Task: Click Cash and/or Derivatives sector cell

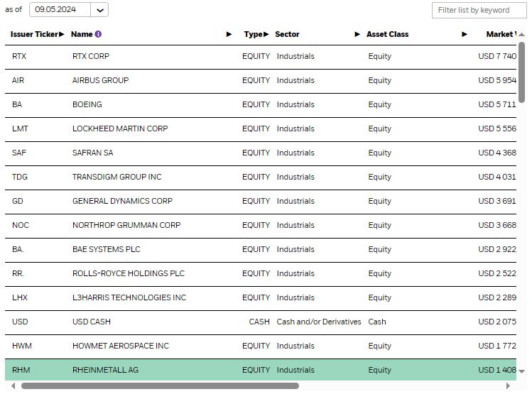Action: point(319,322)
